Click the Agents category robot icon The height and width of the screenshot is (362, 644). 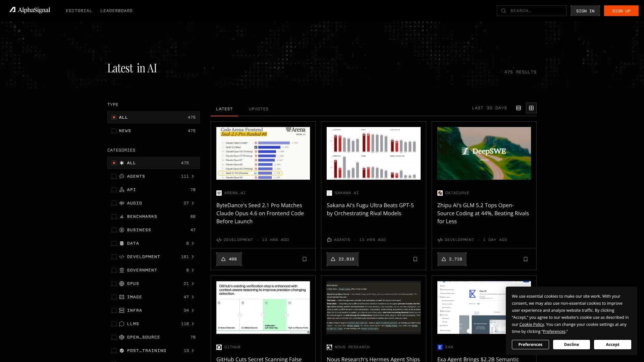coord(122,176)
